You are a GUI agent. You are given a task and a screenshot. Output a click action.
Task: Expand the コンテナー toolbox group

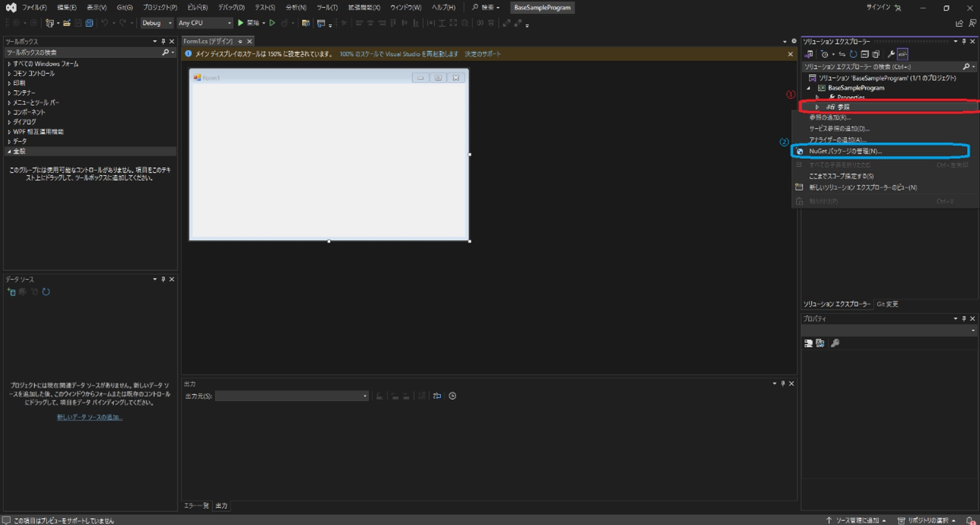tap(9, 93)
